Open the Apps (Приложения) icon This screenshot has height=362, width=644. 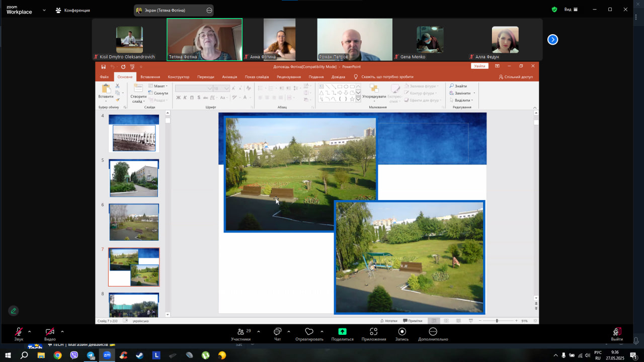pyautogui.click(x=373, y=332)
